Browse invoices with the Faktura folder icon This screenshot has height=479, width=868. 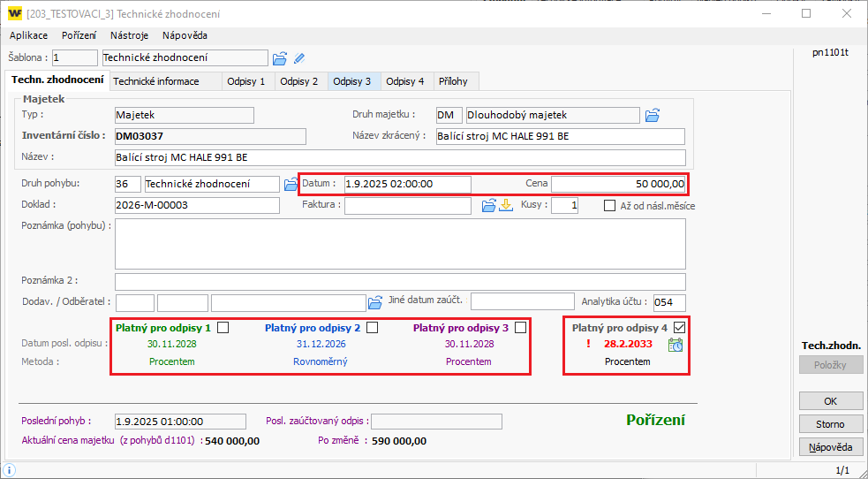click(487, 206)
